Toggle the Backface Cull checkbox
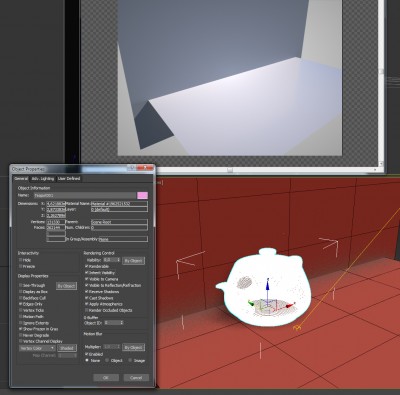The height and width of the screenshot is (395, 400). [21, 298]
